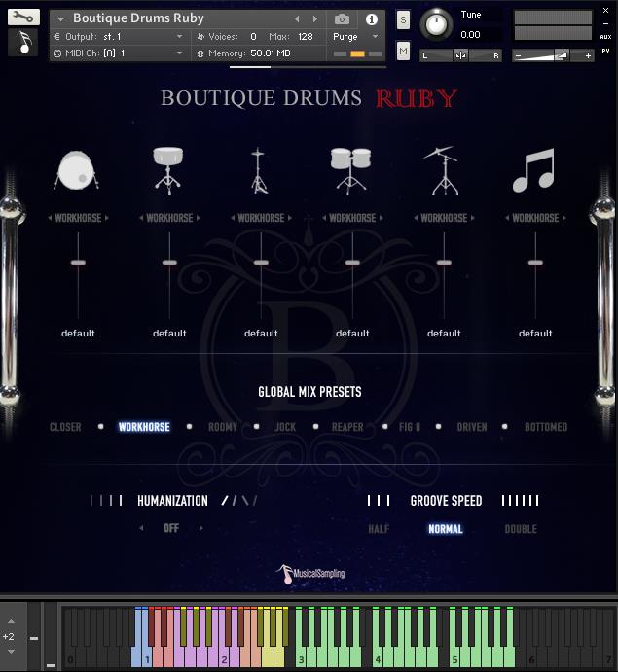
Task: Click the volume minus button
Action: [x=518, y=55]
